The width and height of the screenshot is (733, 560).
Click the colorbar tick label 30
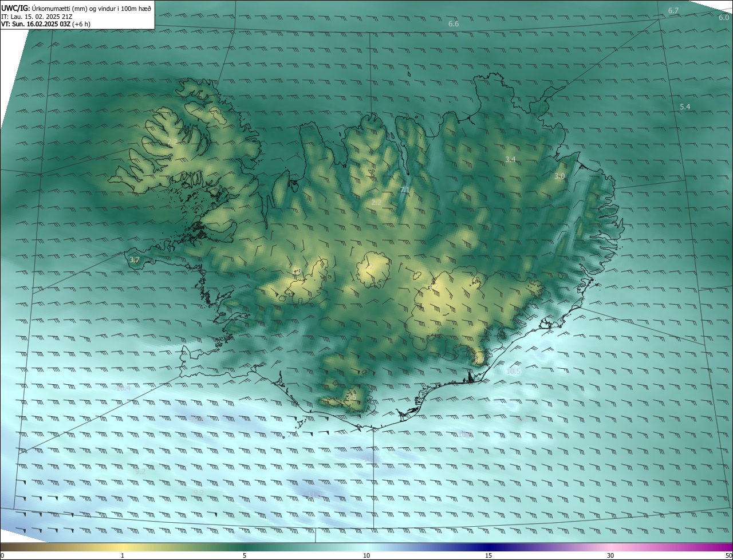pyautogui.click(x=610, y=556)
